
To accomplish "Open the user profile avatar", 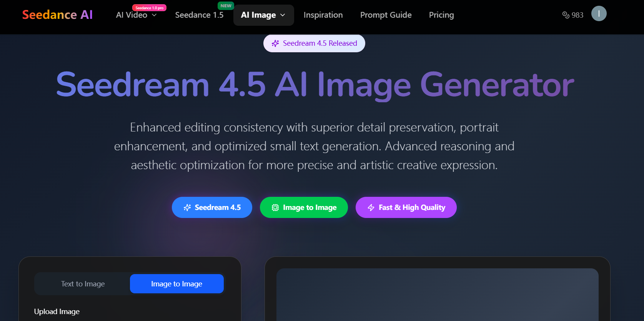I will click(599, 14).
